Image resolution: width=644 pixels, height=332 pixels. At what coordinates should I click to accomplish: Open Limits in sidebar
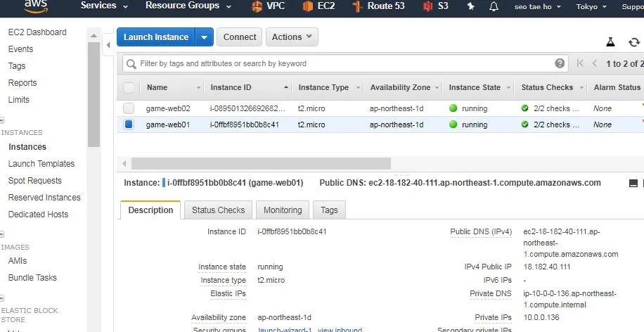pos(18,99)
